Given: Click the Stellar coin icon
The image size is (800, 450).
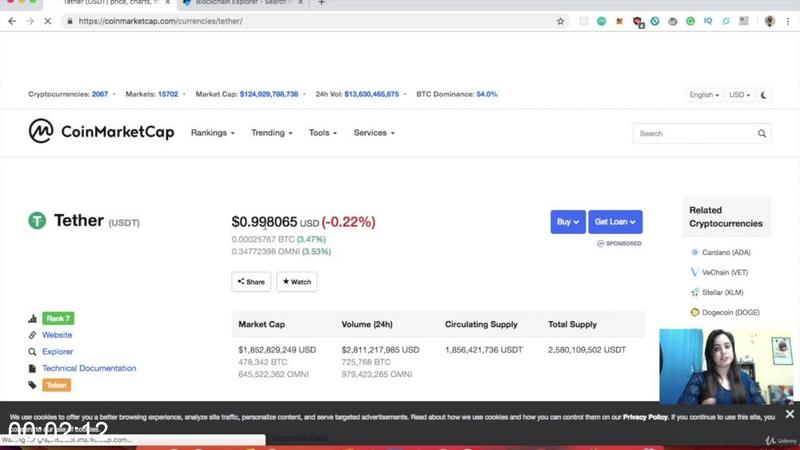Looking at the screenshot, I should point(694,292).
